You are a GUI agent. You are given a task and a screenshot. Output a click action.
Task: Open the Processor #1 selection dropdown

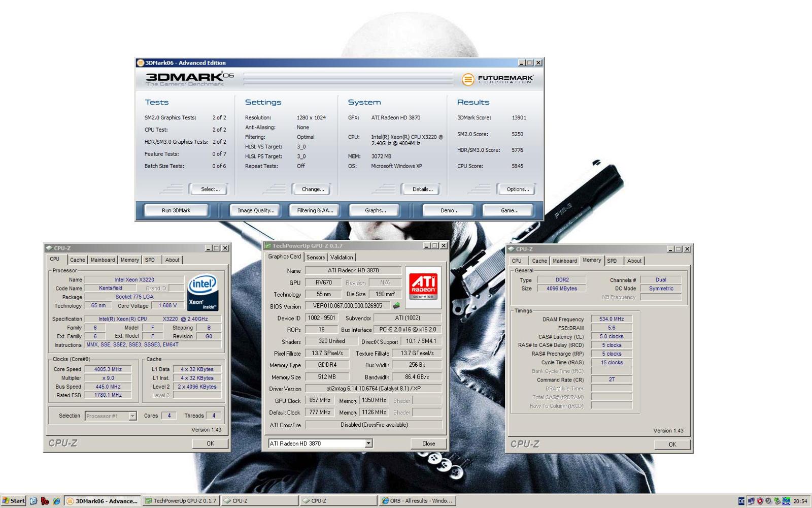coord(132,416)
